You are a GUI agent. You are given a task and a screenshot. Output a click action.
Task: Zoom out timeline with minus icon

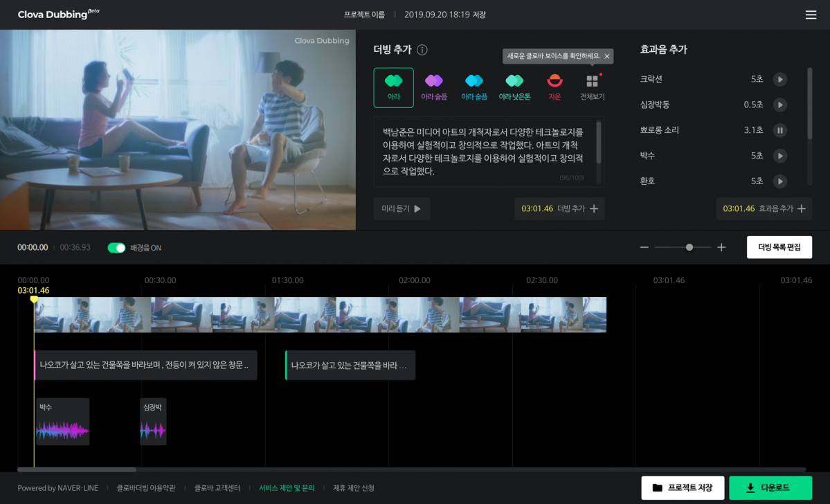644,247
